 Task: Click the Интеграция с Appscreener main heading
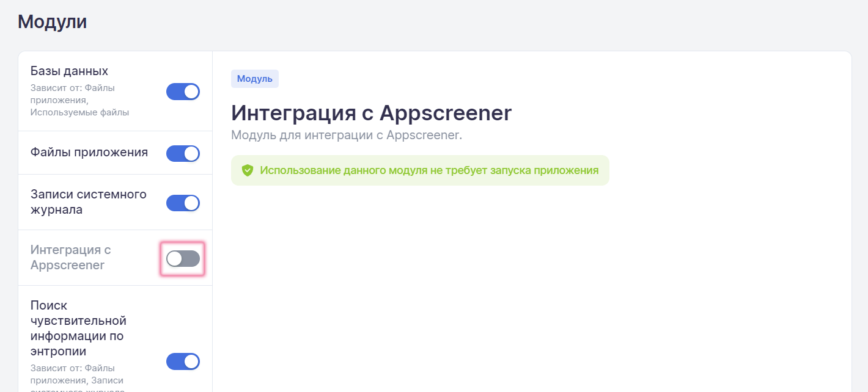tap(371, 113)
